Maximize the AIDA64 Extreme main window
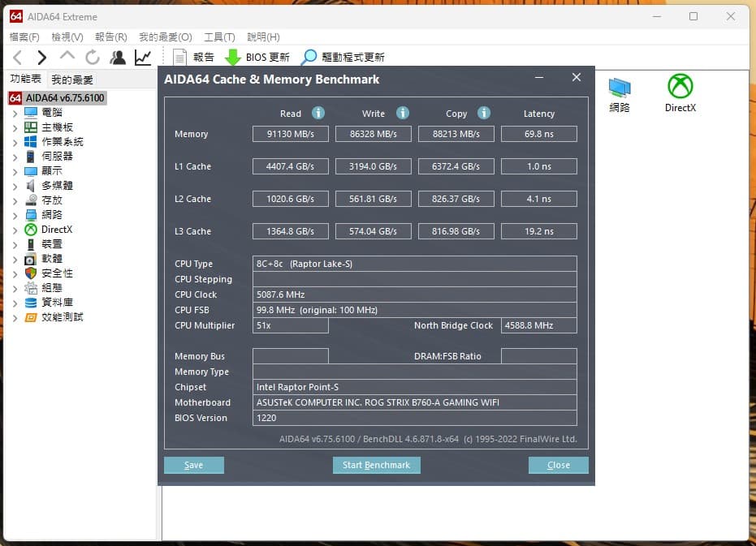This screenshot has width=756, height=546. tap(693, 16)
